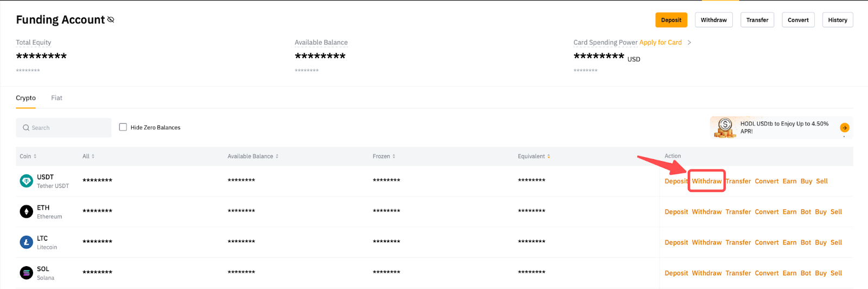Click the LTC Litecoin coin icon
The width and height of the screenshot is (868, 289).
26,242
